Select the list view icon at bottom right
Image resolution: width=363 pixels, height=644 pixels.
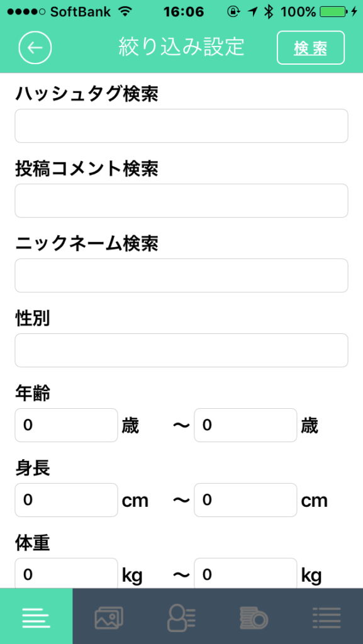327,617
